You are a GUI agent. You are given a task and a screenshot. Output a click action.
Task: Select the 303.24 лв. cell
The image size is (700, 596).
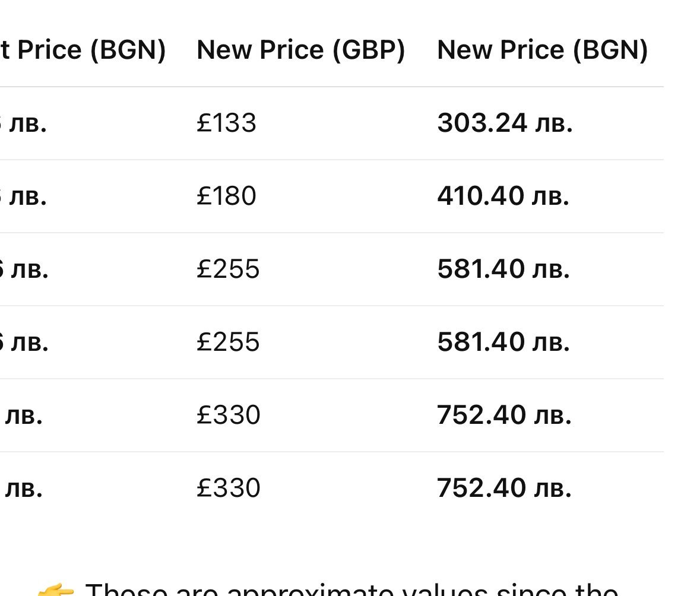tap(505, 123)
